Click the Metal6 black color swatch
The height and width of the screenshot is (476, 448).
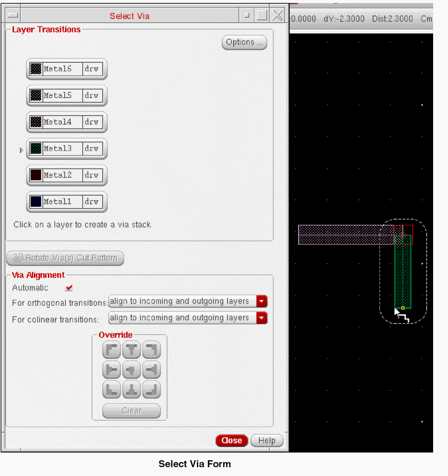36,69
